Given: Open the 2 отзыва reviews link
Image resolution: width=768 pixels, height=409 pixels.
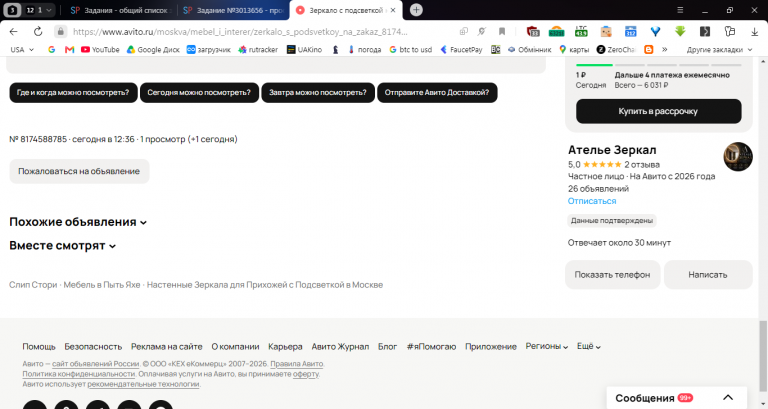Looking at the screenshot, I should 642,165.
